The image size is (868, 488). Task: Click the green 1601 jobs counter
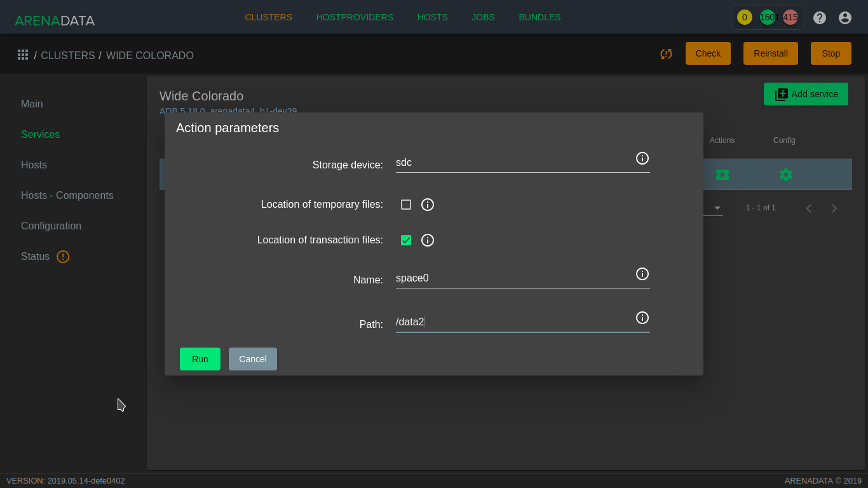point(768,17)
